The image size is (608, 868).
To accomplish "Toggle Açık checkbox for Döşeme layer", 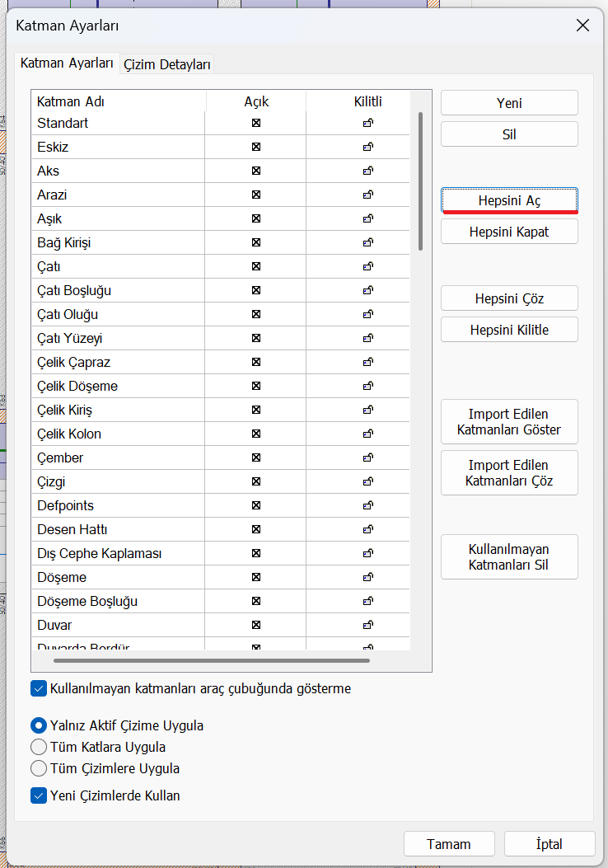I will (256, 577).
